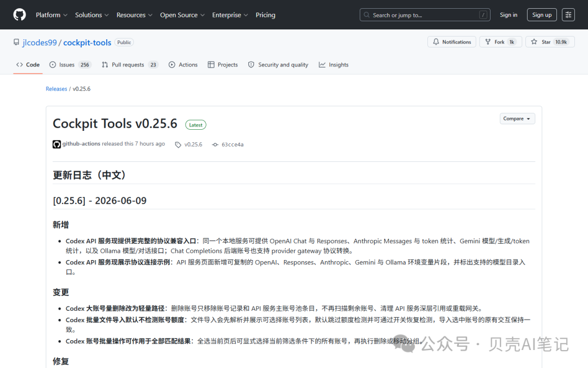Open the Platform navigation menu
Image resolution: width=588 pixels, height=368 pixels.
coord(51,15)
